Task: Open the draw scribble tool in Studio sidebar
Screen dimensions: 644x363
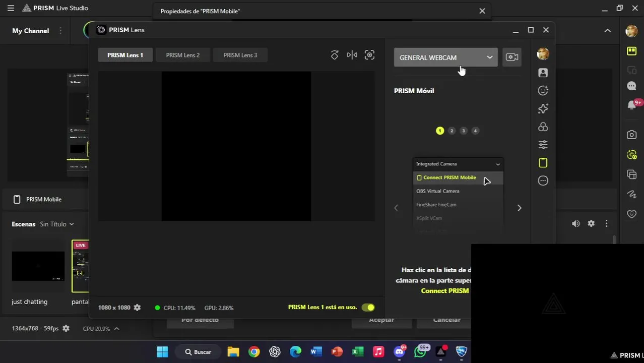Action: [631, 194]
